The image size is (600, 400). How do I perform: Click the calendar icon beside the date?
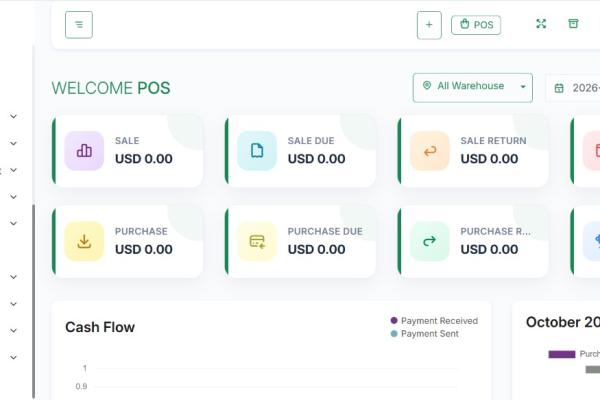[559, 88]
